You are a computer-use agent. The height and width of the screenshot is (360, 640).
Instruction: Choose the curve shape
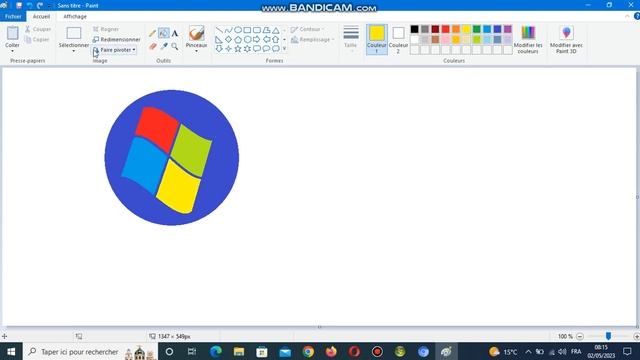click(229, 30)
